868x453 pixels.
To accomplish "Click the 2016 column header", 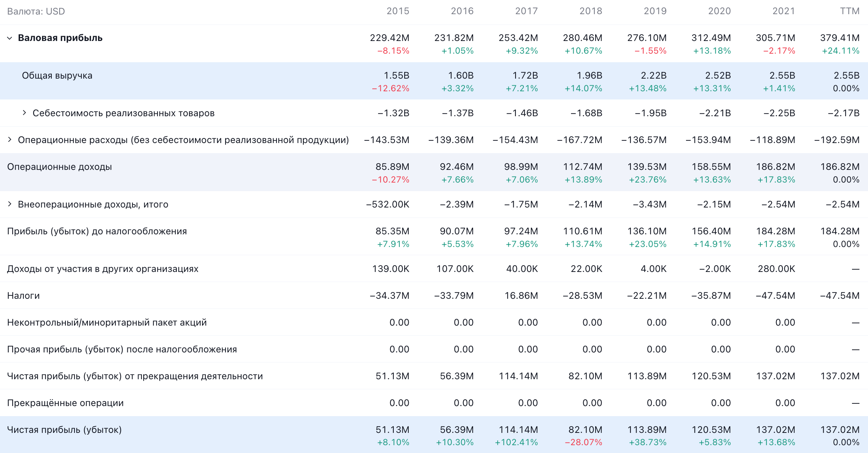I will pyautogui.click(x=462, y=11).
